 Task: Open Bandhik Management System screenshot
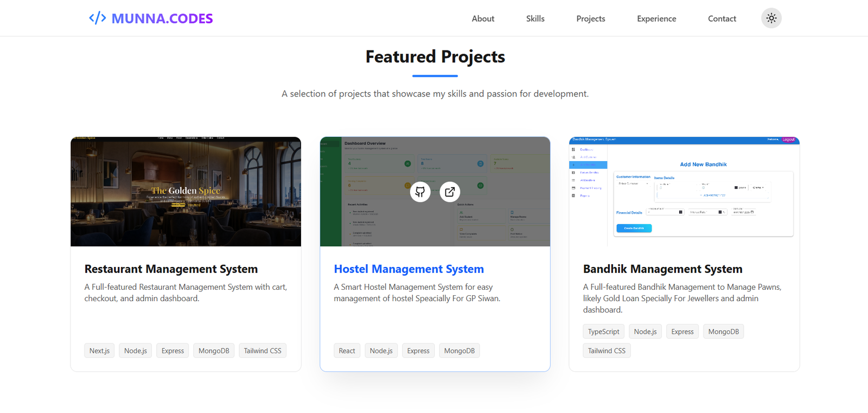[684, 192]
